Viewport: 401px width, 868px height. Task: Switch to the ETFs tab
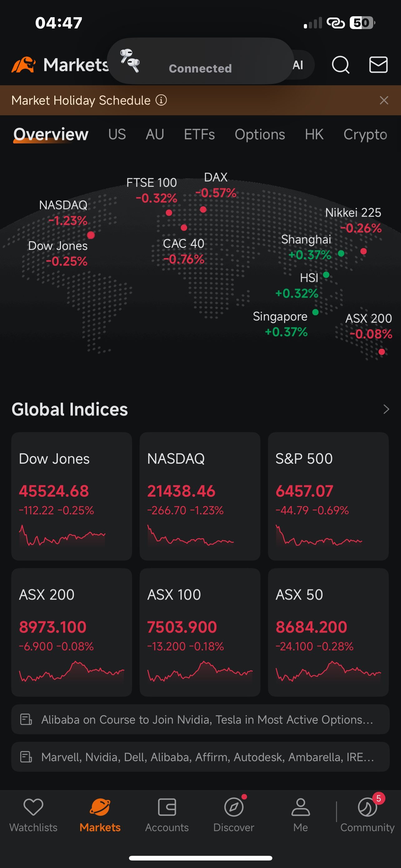pos(199,134)
